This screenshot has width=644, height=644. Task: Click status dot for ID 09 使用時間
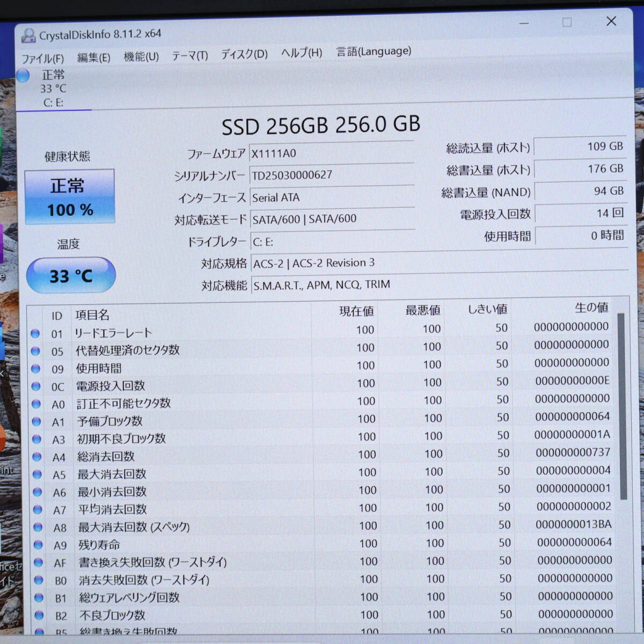point(36,369)
